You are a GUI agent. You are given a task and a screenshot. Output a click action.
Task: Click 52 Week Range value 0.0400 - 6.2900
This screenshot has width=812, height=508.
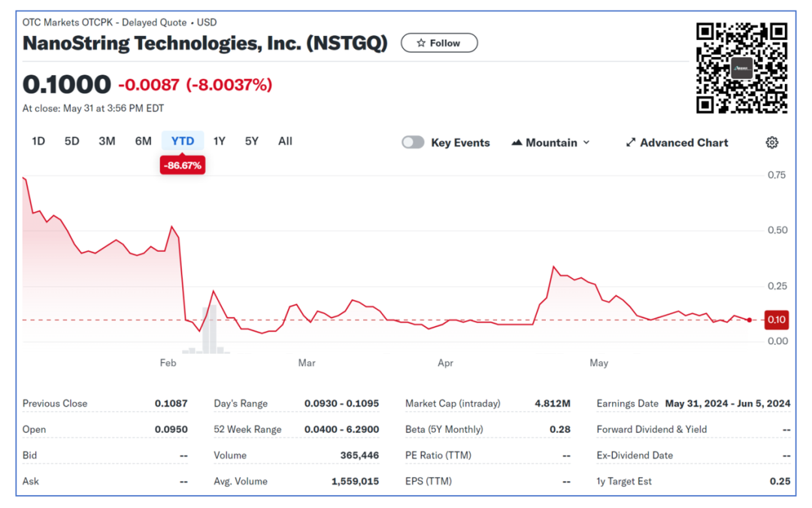pyautogui.click(x=341, y=429)
